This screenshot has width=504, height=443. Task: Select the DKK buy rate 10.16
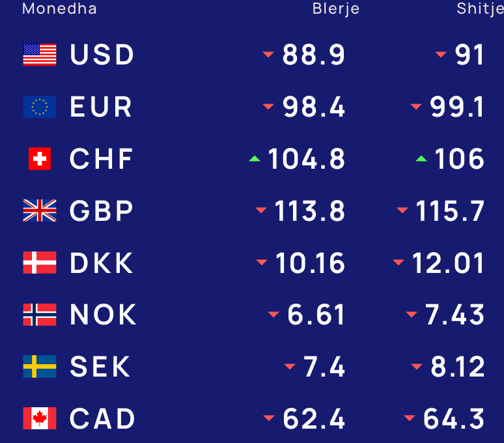310,263
